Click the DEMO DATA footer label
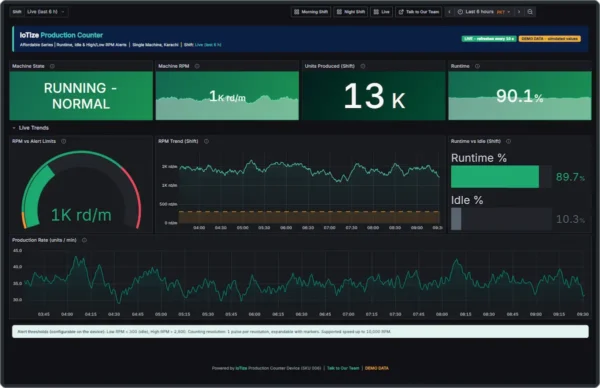Screen dimensions: 600x388 [x=377, y=368]
